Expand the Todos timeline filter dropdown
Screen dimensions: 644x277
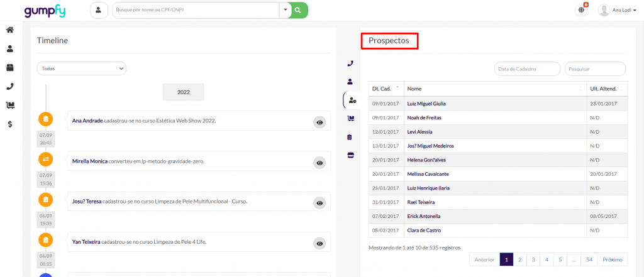point(82,68)
